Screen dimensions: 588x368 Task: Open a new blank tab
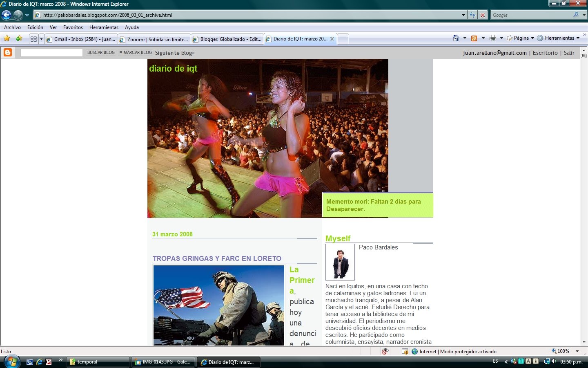pyautogui.click(x=343, y=39)
